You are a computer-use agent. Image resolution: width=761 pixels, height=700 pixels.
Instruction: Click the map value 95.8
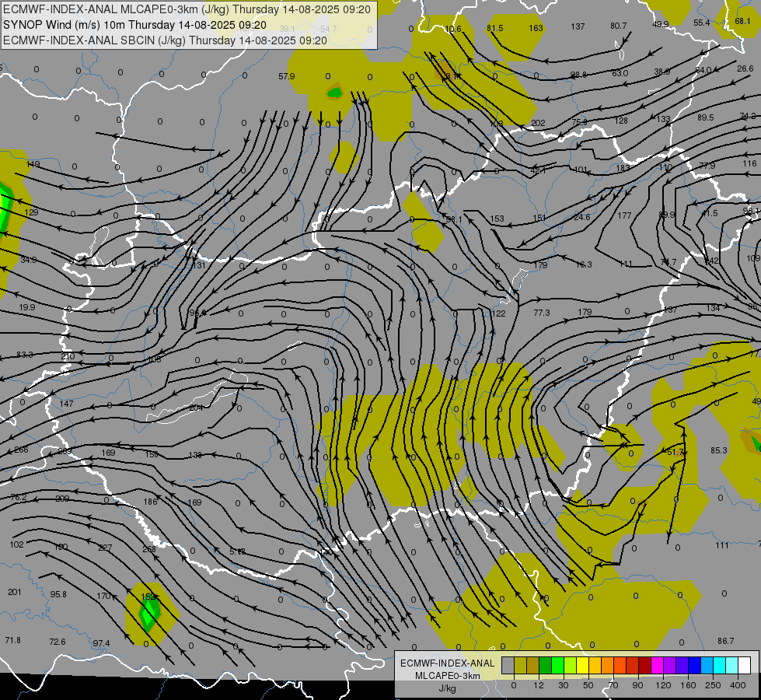point(58,594)
